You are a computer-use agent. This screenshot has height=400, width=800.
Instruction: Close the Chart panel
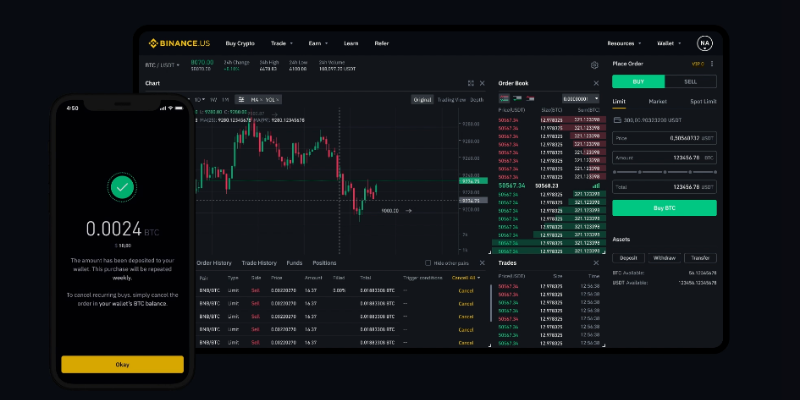tap(482, 83)
